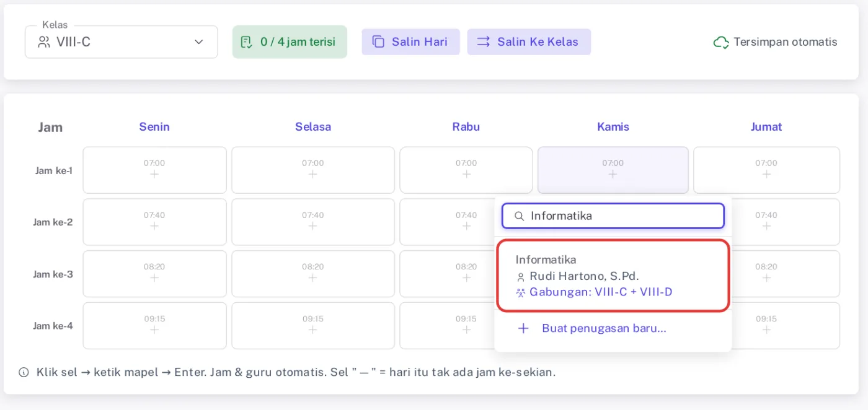Click the 0 / 4 jam terisi badge
868x410 pixels.
pyautogui.click(x=290, y=42)
